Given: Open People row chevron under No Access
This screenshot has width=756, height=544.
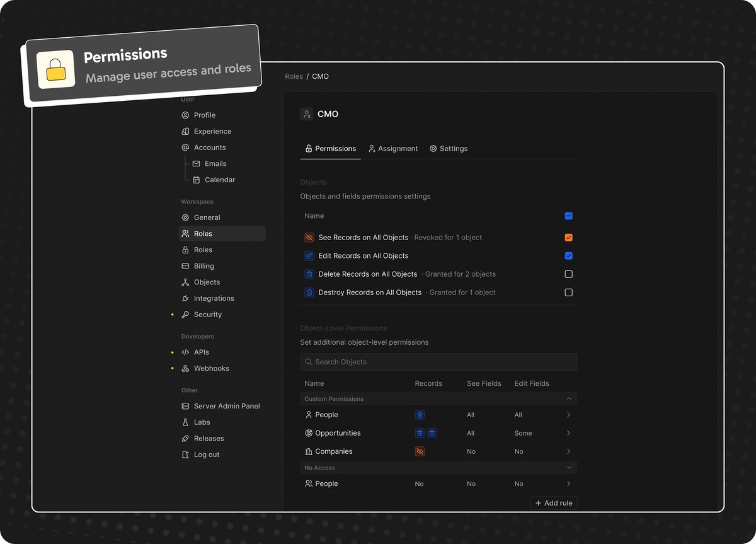Looking at the screenshot, I should (x=568, y=483).
